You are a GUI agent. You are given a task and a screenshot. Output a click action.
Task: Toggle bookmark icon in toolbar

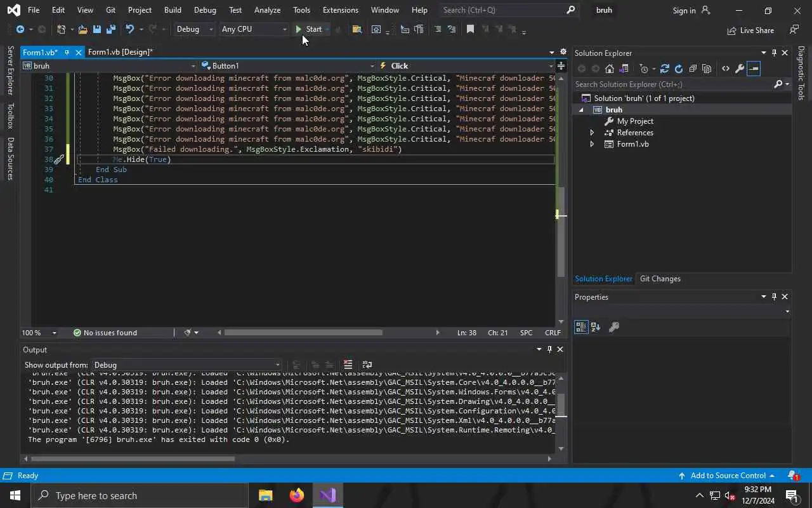[470, 29]
